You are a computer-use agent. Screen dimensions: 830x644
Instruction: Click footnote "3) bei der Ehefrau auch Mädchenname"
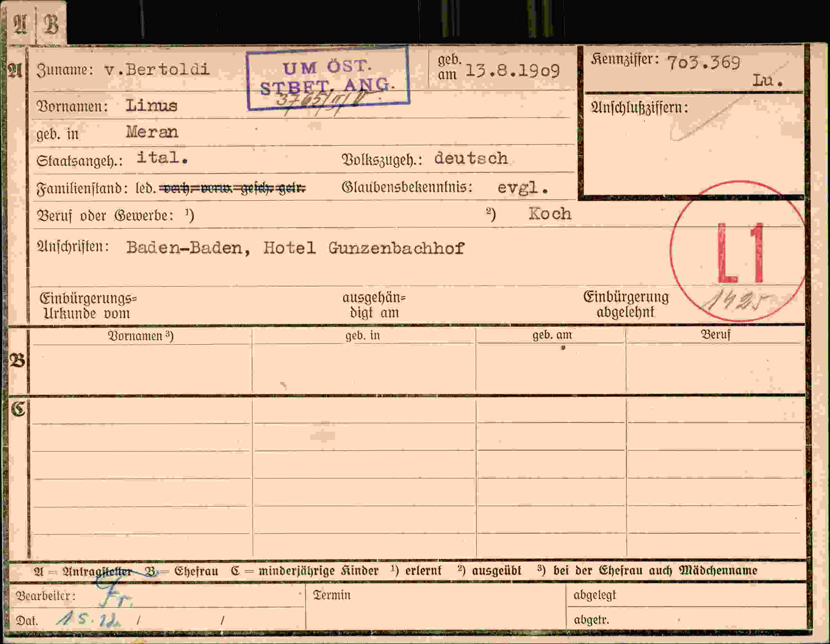coord(647,570)
